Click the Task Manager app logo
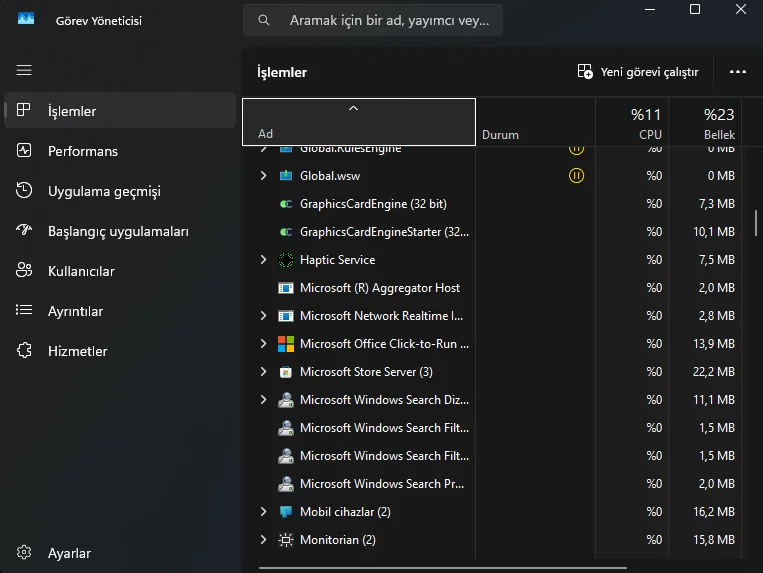 coord(26,20)
